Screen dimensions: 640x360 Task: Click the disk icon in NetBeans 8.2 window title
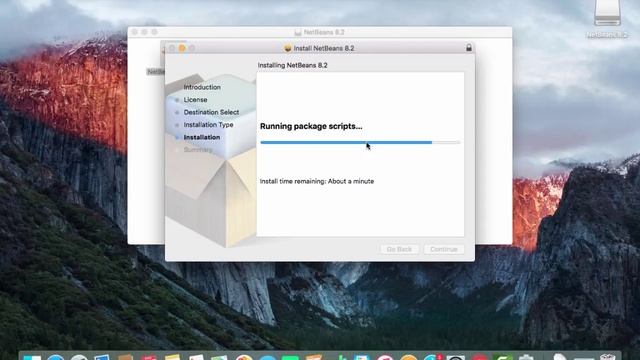[298, 32]
